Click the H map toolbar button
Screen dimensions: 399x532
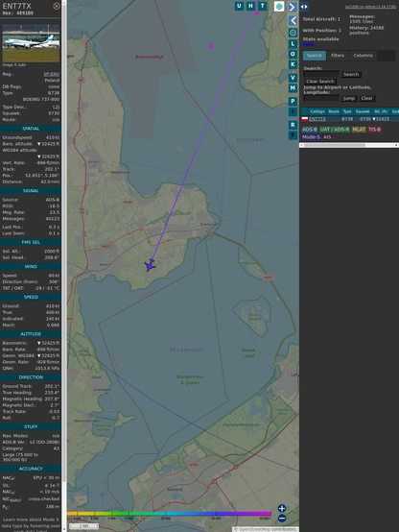pyautogui.click(x=250, y=6)
